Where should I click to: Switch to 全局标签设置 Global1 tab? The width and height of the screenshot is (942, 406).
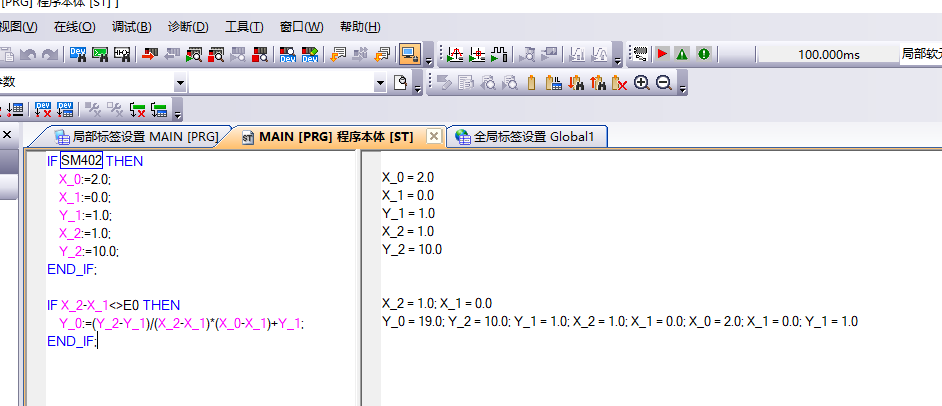tap(530, 136)
